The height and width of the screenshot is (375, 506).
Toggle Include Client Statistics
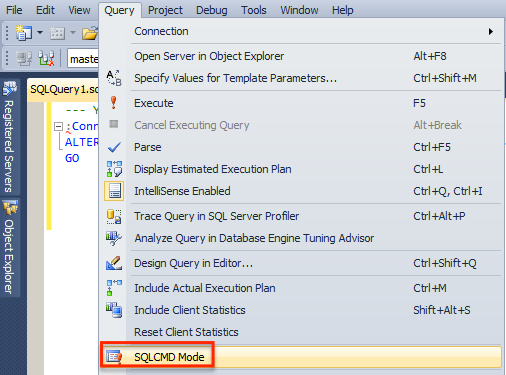pyautogui.click(x=301, y=310)
